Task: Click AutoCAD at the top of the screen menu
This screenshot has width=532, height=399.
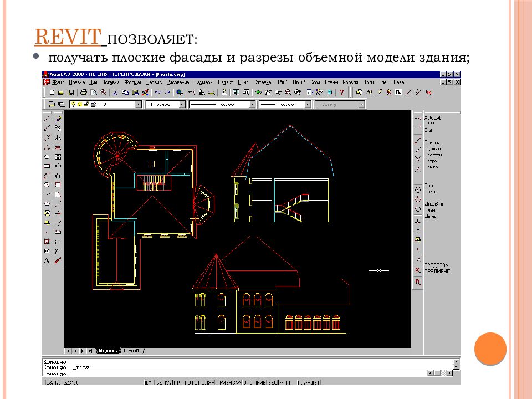Action: tap(433, 117)
